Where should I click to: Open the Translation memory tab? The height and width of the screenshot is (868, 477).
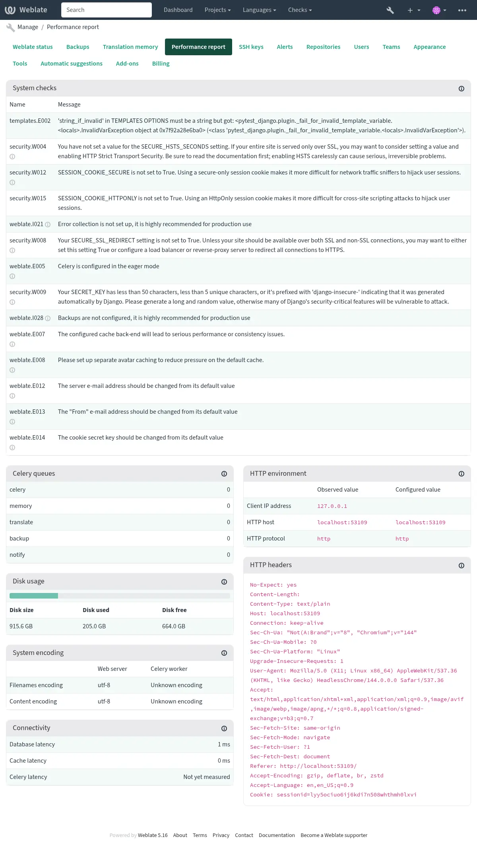tap(130, 47)
